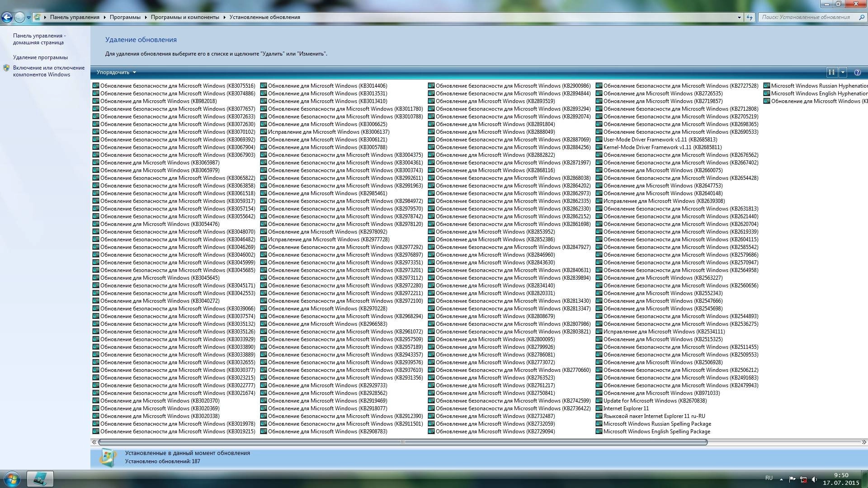Open the Windows Start menu orb
The width and height of the screenshot is (868, 488).
(x=12, y=479)
